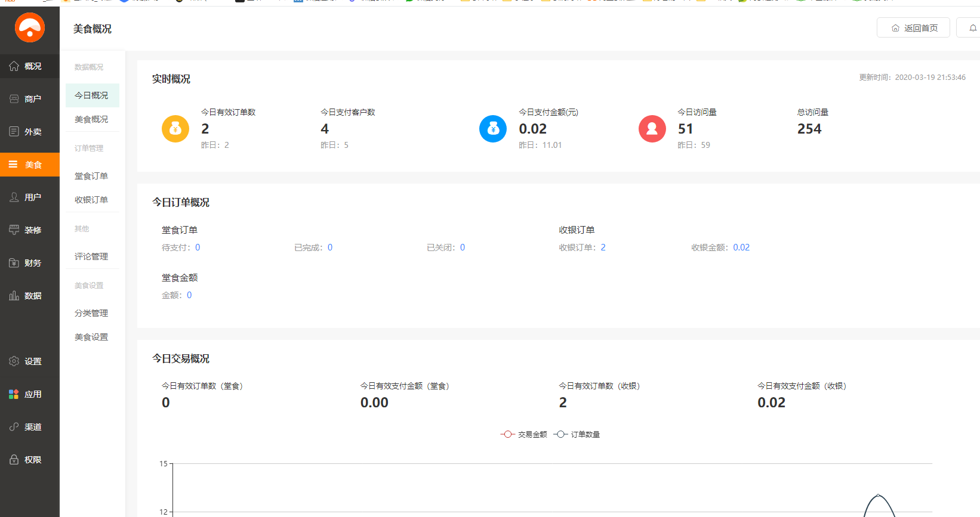Toggle 订单数量 legend marker
980x517 pixels.
coord(560,434)
